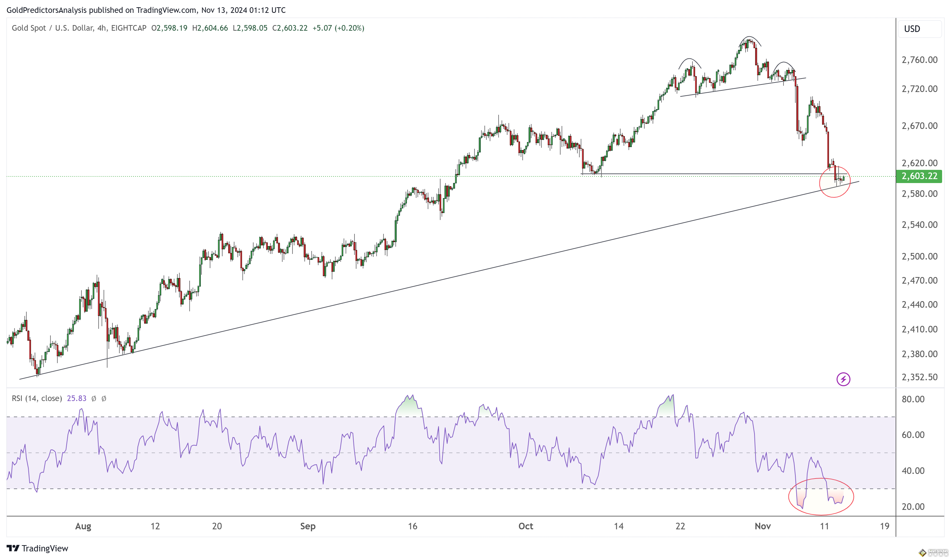Click the TradingView logo at bottom left
Image resolution: width=951 pixels, height=560 pixels.
(37, 548)
